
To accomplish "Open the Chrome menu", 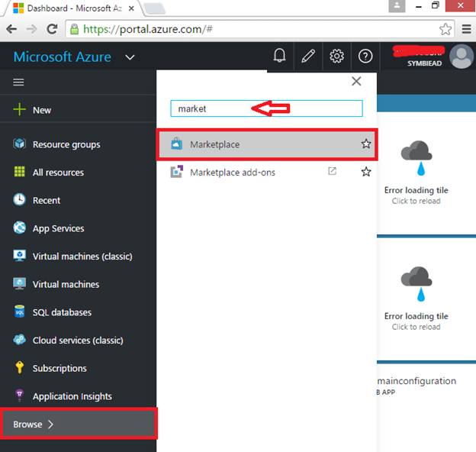I will click(x=466, y=29).
